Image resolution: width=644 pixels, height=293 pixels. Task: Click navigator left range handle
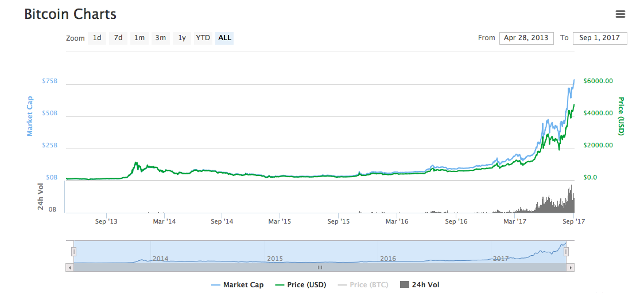(73, 251)
